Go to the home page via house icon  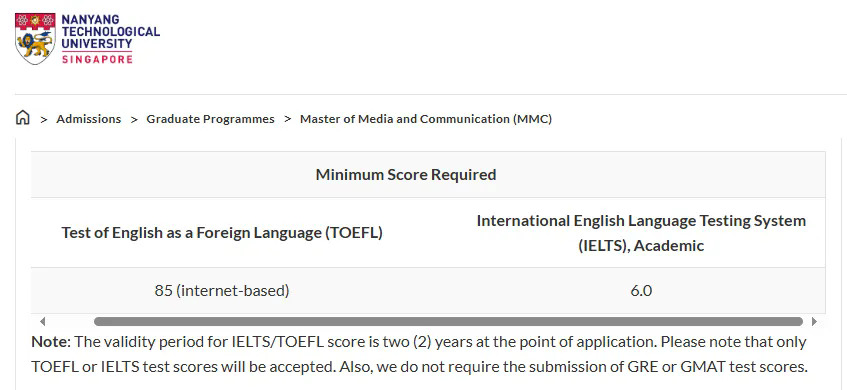[23, 118]
